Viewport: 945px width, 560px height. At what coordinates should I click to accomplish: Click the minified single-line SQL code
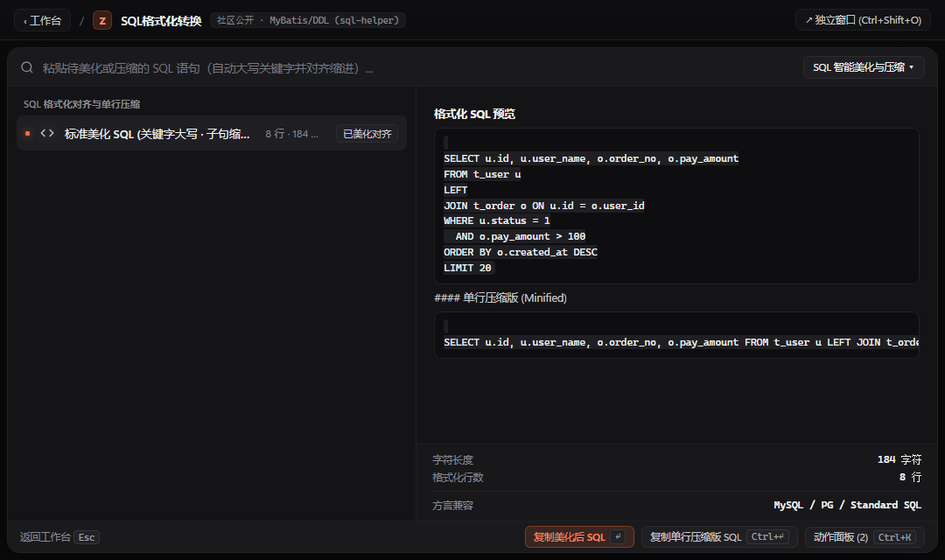681,342
